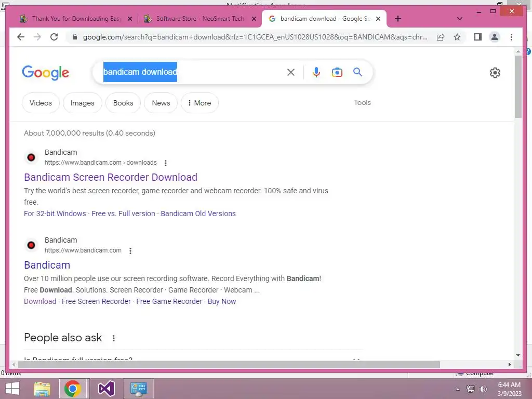Click Chrome's forward arrow
Image resolution: width=532 pixels, height=399 pixels.
[37, 37]
